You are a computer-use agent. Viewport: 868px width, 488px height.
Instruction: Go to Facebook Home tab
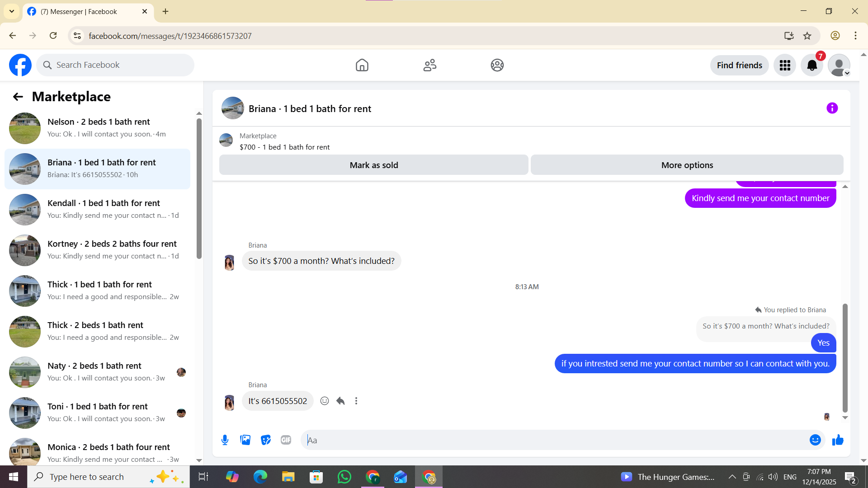362,66
